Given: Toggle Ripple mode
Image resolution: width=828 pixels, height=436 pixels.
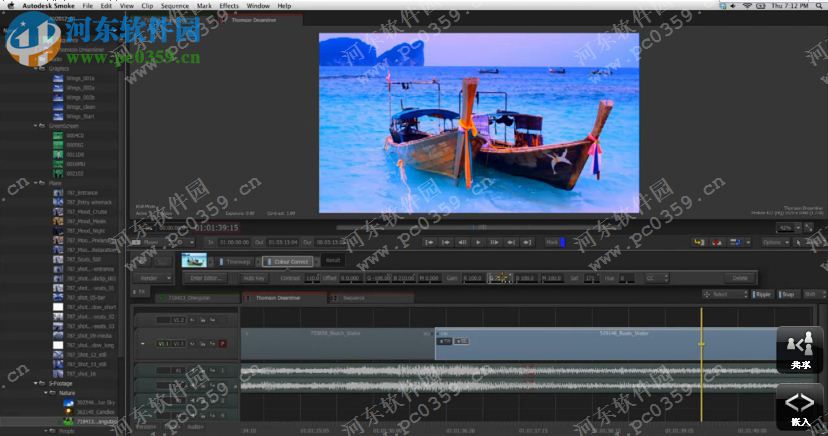Looking at the screenshot, I should pyautogui.click(x=763, y=295).
